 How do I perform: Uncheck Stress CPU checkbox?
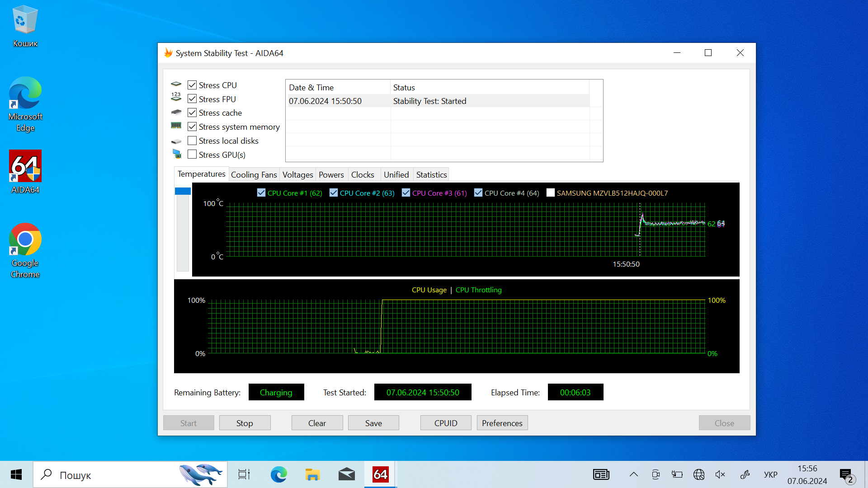click(192, 85)
